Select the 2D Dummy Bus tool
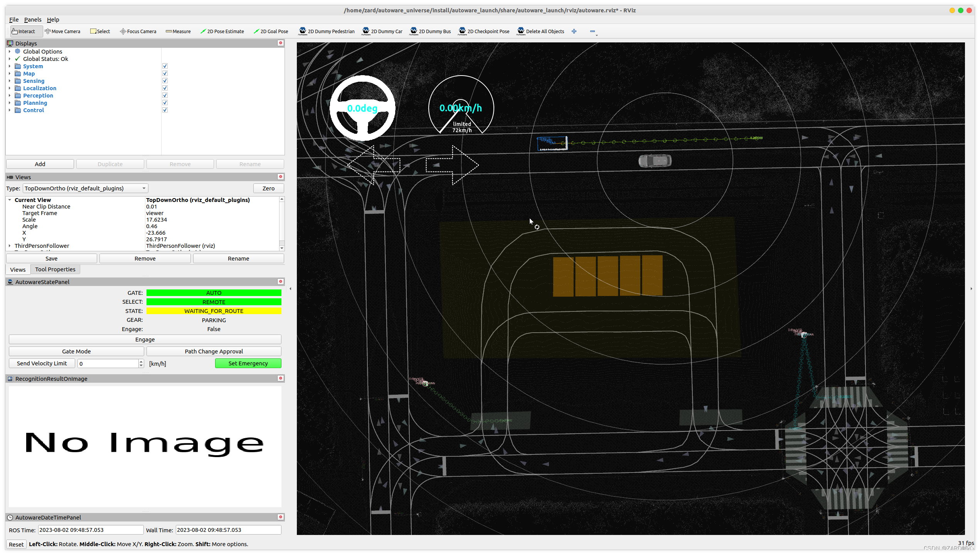This screenshot has height=555, width=980. click(x=430, y=32)
